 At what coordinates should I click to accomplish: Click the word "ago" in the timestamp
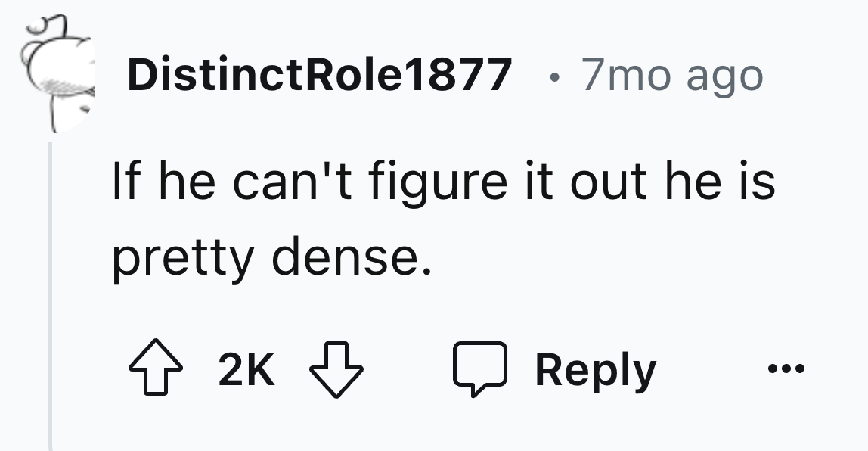tap(726, 78)
